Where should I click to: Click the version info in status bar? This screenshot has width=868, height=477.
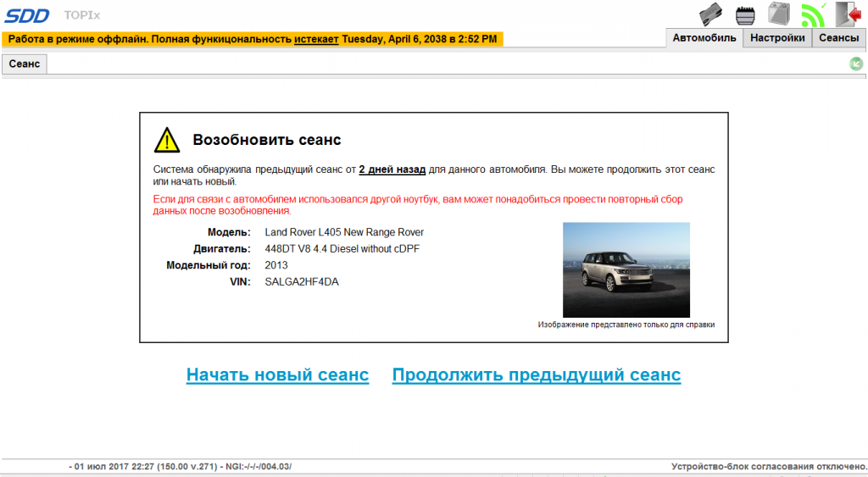(180, 467)
